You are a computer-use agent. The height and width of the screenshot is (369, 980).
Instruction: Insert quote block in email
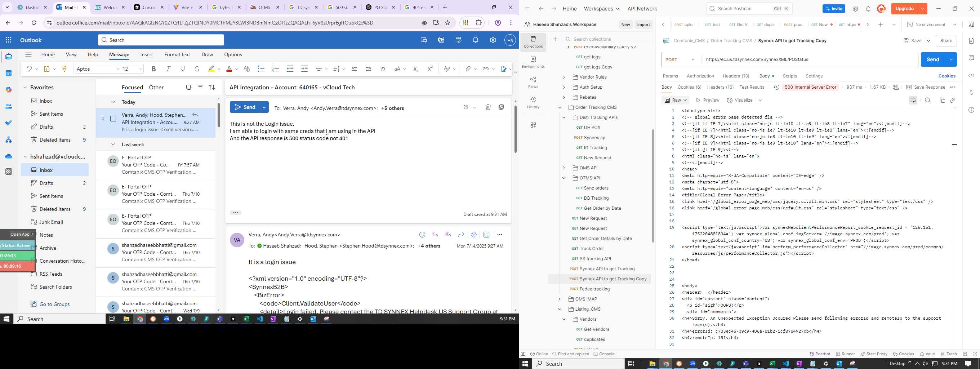point(383,69)
